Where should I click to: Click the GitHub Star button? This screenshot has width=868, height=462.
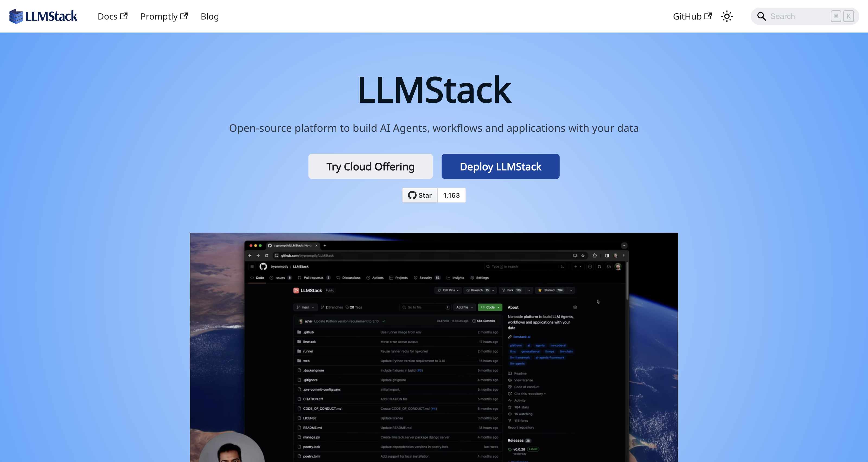420,195
